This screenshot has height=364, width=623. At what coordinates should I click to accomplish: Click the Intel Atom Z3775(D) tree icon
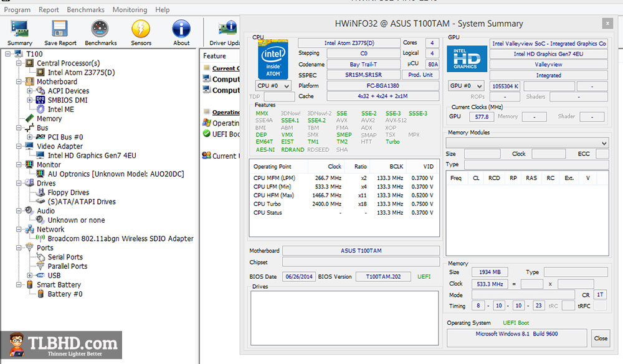(40, 72)
